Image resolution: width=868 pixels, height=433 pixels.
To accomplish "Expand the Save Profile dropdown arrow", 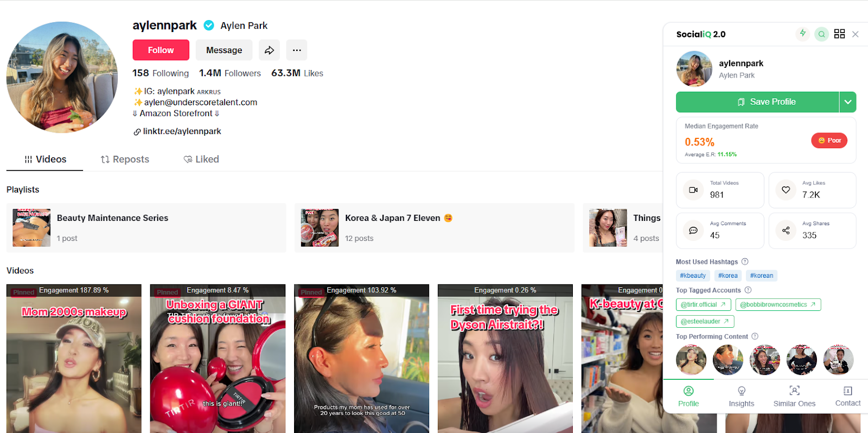I will coord(848,102).
